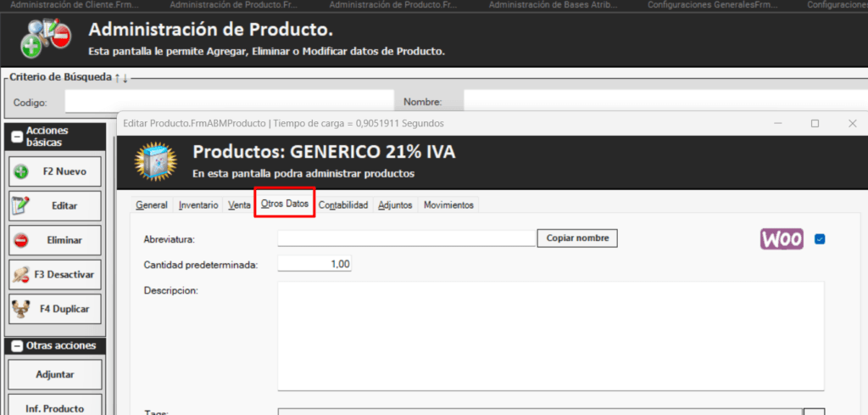The height and width of the screenshot is (415, 868).
Task: Click into the Abreviatura text field
Action: click(406, 238)
